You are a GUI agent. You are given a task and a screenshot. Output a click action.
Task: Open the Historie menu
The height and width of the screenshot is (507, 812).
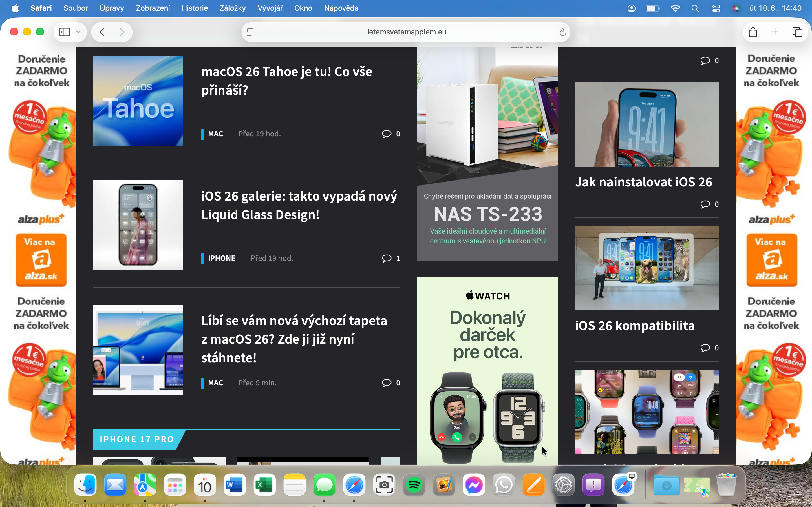195,8
